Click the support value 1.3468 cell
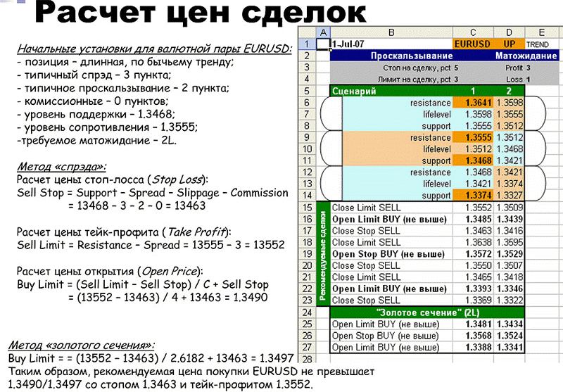The width and height of the screenshot is (563, 392). coord(473,161)
